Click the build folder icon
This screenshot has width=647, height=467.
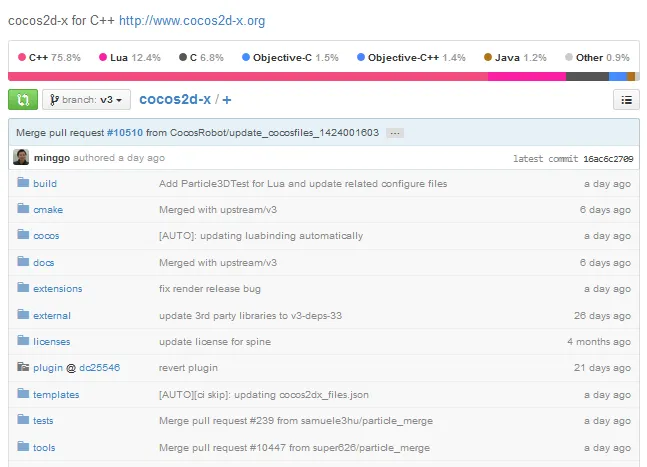(23, 184)
